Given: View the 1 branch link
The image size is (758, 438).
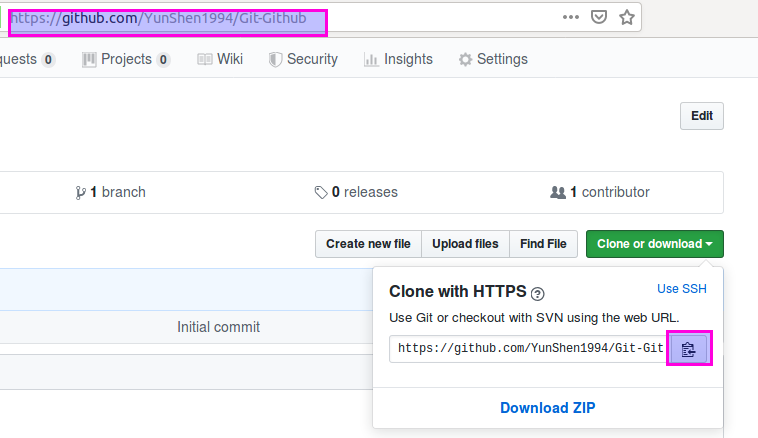Looking at the screenshot, I should [x=110, y=192].
